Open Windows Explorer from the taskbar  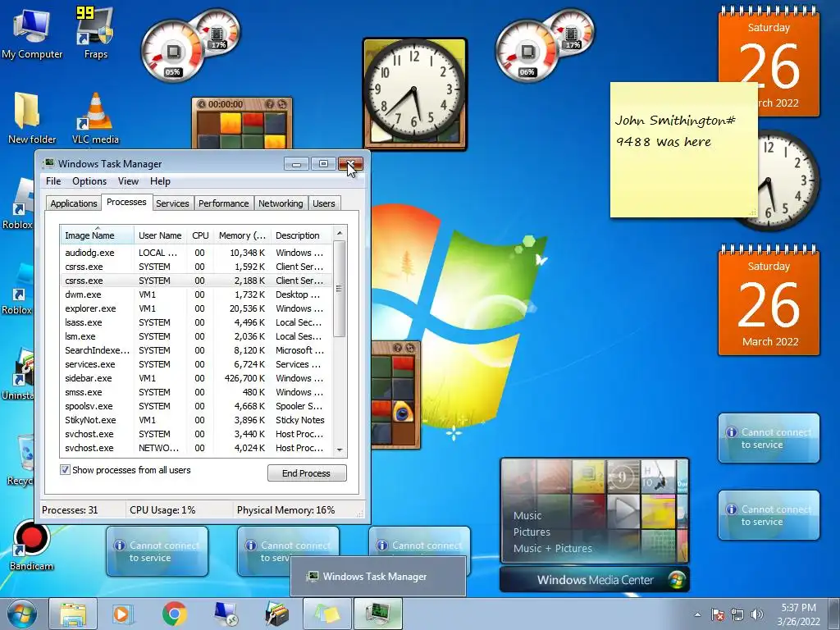[73, 614]
